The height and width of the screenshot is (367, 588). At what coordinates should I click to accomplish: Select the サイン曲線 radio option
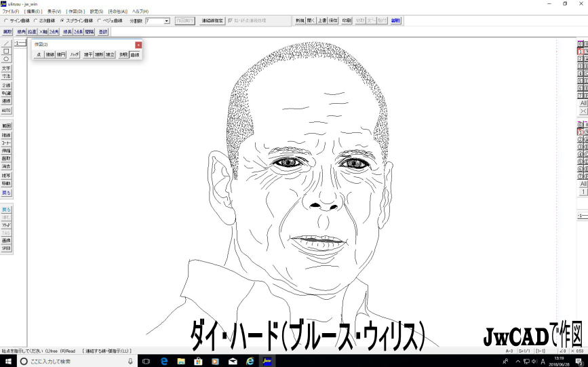pyautogui.click(x=17, y=20)
